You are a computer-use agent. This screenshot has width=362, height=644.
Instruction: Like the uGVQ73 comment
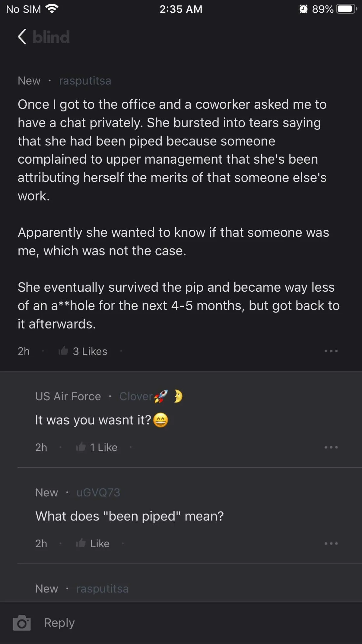pyautogui.click(x=81, y=543)
